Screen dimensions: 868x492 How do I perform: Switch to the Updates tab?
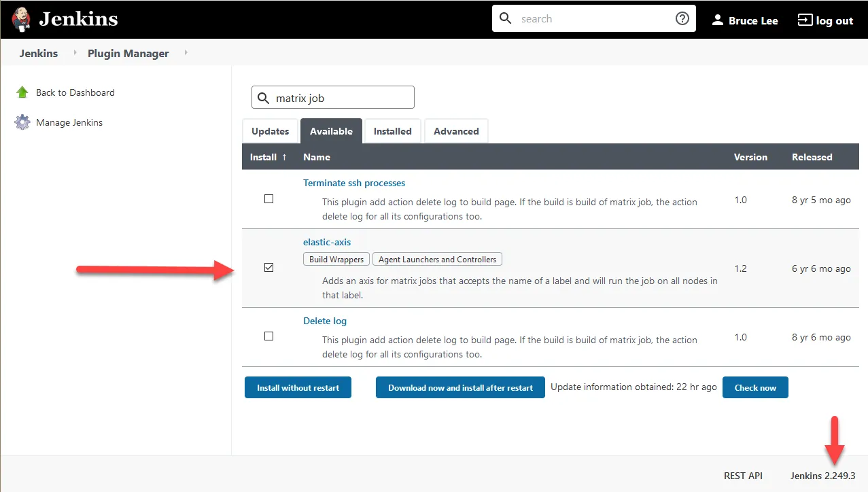click(x=270, y=131)
